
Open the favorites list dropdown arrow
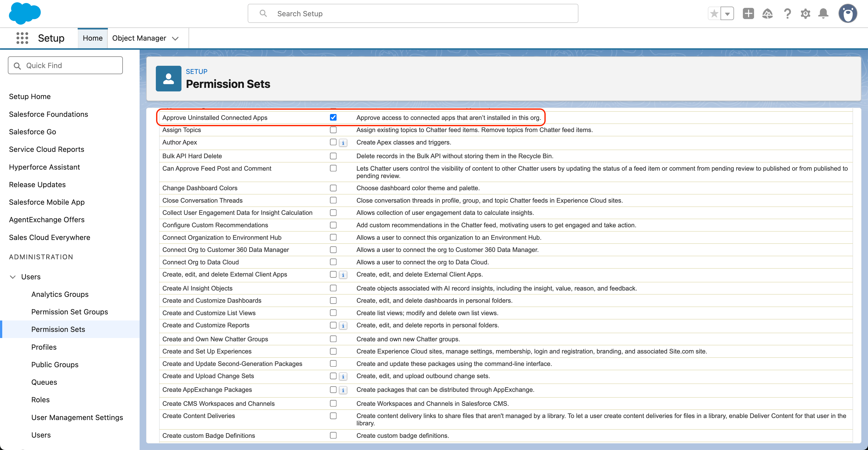727,14
